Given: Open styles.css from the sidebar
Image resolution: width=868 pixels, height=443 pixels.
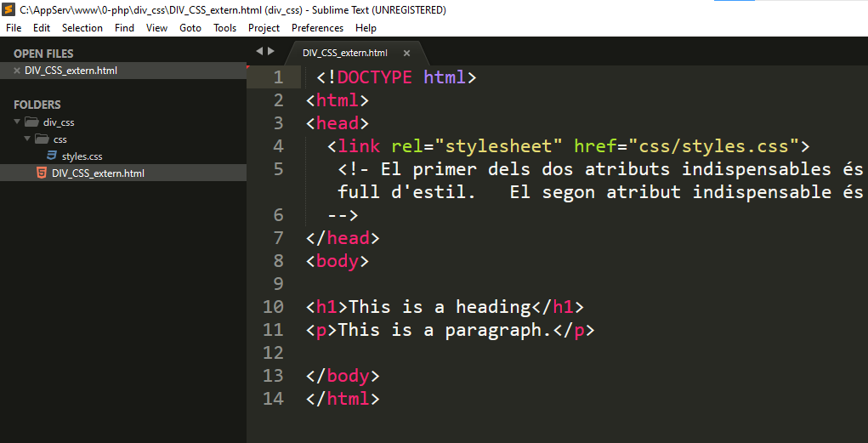Looking at the screenshot, I should 82,156.
